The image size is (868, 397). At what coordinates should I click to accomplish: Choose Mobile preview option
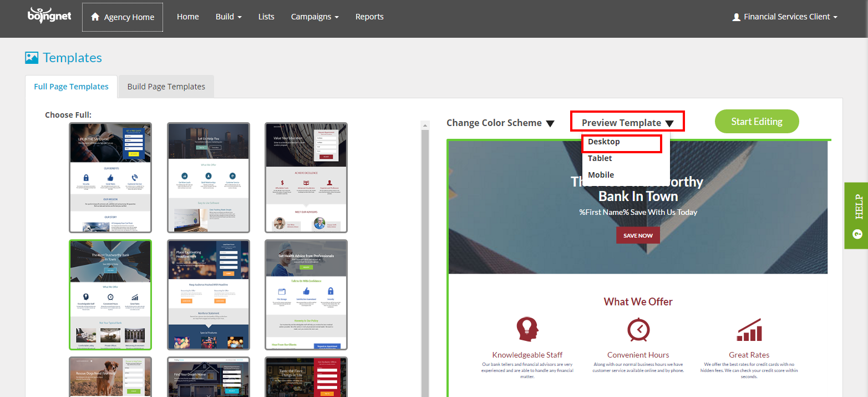[601, 175]
